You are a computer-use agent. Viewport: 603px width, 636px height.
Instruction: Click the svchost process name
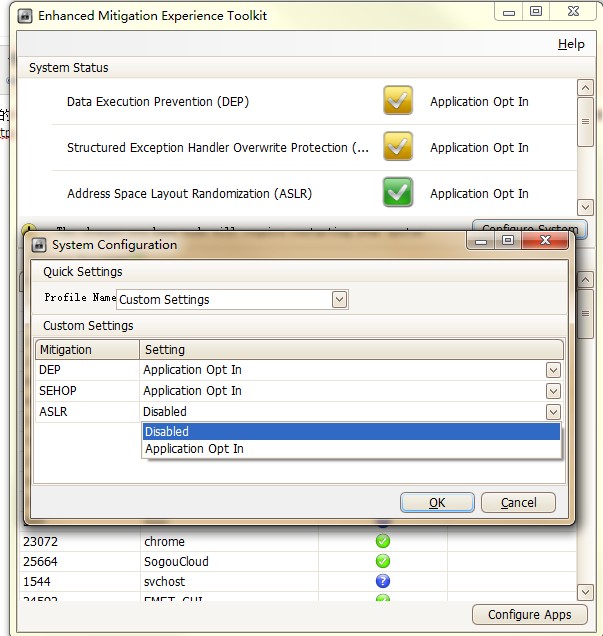pyautogui.click(x=164, y=582)
